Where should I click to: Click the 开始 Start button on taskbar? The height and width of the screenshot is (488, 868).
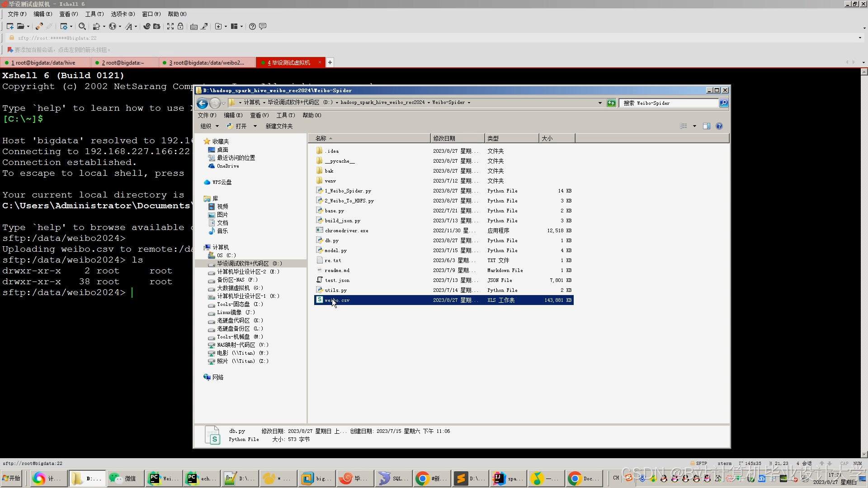click(12, 478)
